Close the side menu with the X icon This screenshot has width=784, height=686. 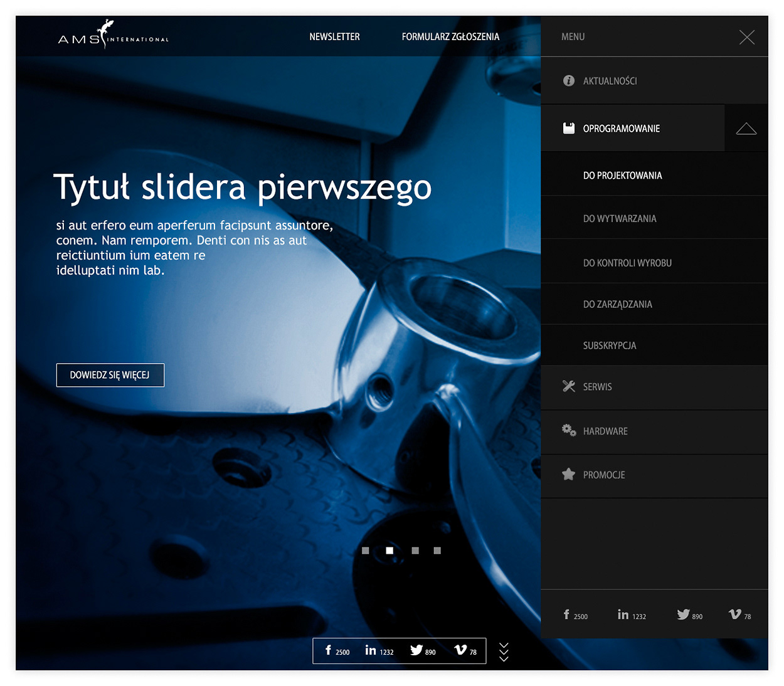747,38
